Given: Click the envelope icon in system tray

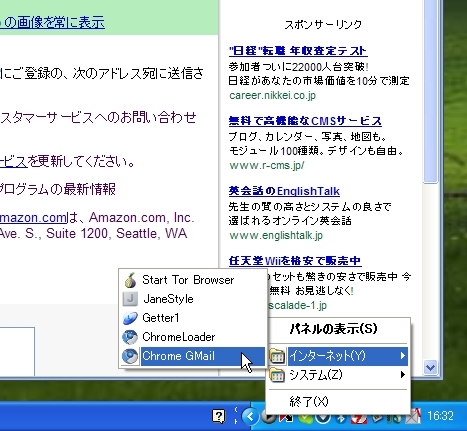Looking at the screenshot, I should tap(414, 416).
